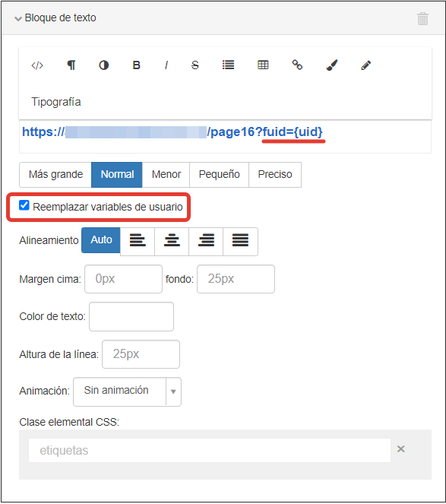Image resolution: width=446 pixels, height=504 pixels.
Task: Click the pencil highlight icon
Action: pyautogui.click(x=366, y=65)
